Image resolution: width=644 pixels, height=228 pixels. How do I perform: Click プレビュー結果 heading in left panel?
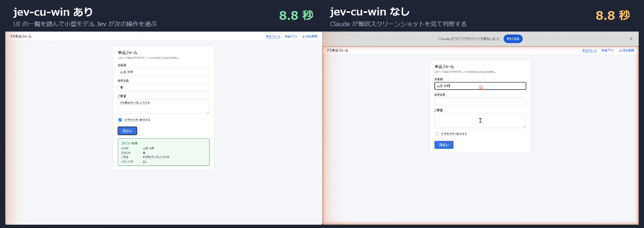[129, 143]
